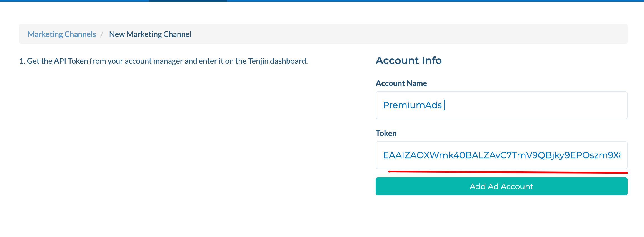Viewport: 644px width, 237px height.
Task: Click the empty area of the breadcrumb bar
Action: tap(408, 34)
